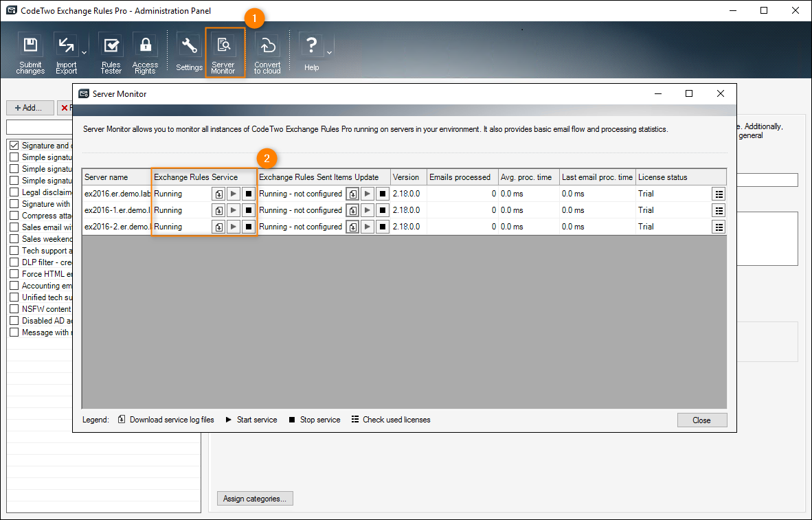Start Sent Items Update on ex2016-2
The image size is (812, 520).
point(368,227)
